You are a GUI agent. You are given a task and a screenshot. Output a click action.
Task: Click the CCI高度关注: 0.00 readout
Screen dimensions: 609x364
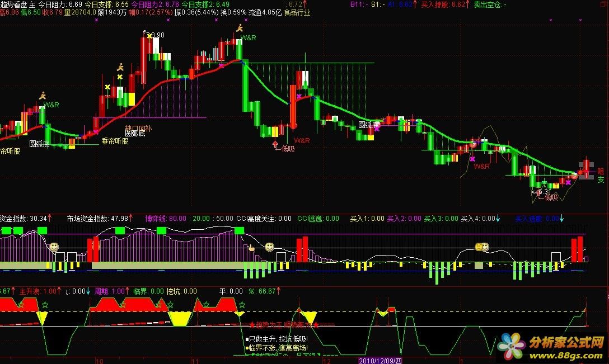click(264, 219)
